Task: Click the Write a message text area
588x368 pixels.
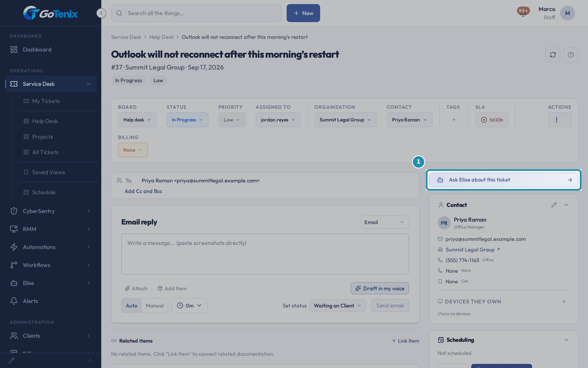Action: tap(265, 254)
